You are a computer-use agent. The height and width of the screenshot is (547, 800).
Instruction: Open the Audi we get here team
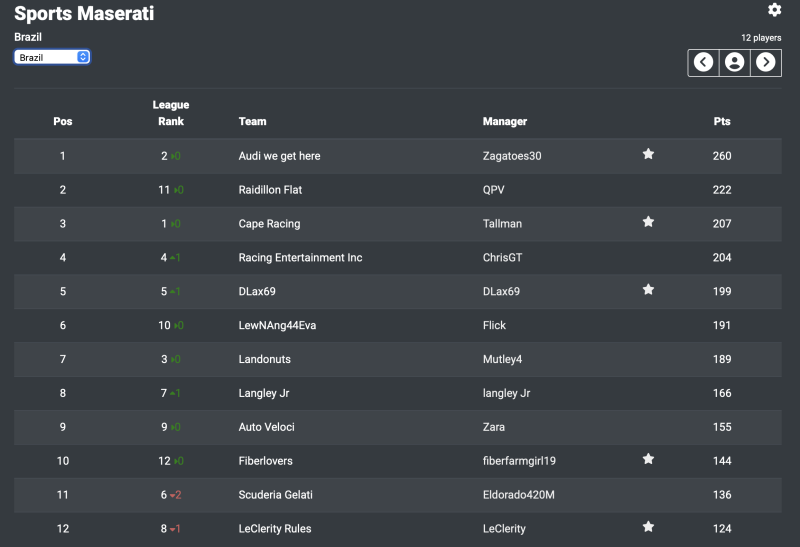pos(279,156)
